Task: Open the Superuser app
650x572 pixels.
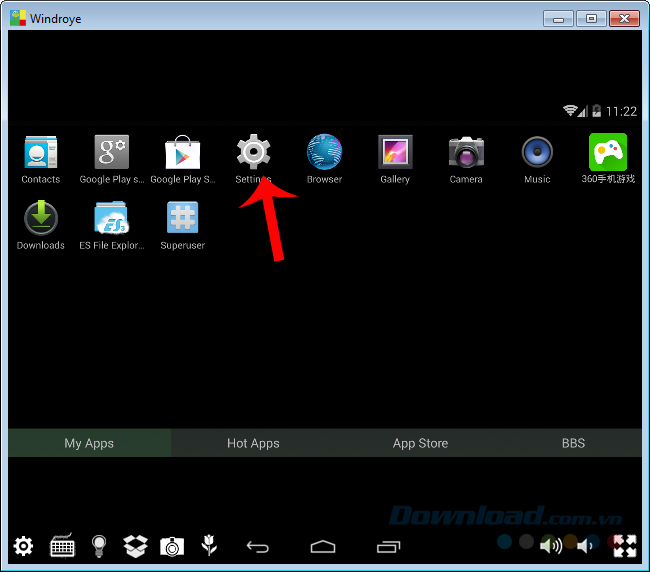Action: 182,218
